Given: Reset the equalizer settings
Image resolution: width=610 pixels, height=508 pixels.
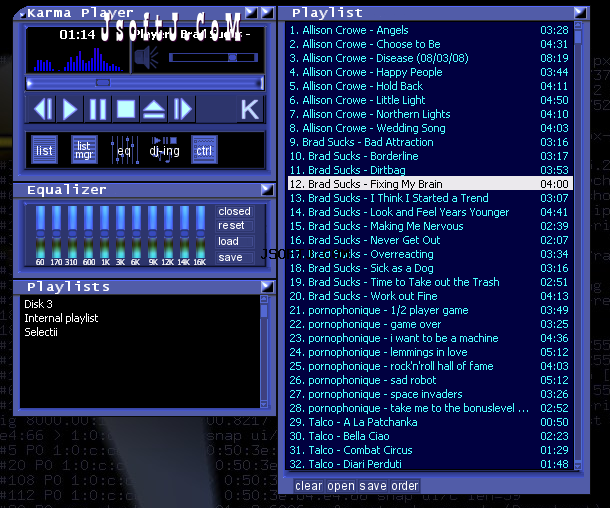Looking at the screenshot, I should 235,226.
